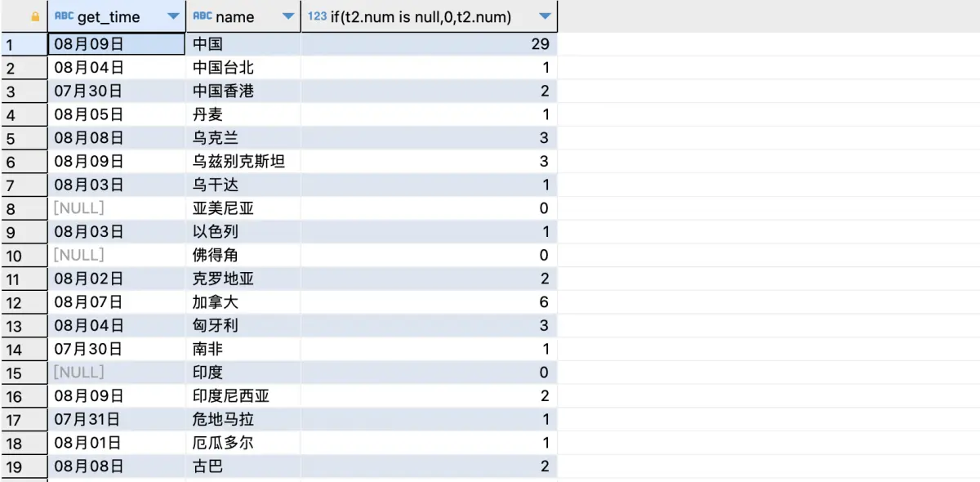This screenshot has height=482, width=980.
Task: Select row number 17 header
Action: [24, 420]
